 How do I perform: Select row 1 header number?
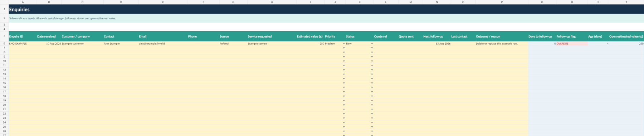tap(4, 9)
